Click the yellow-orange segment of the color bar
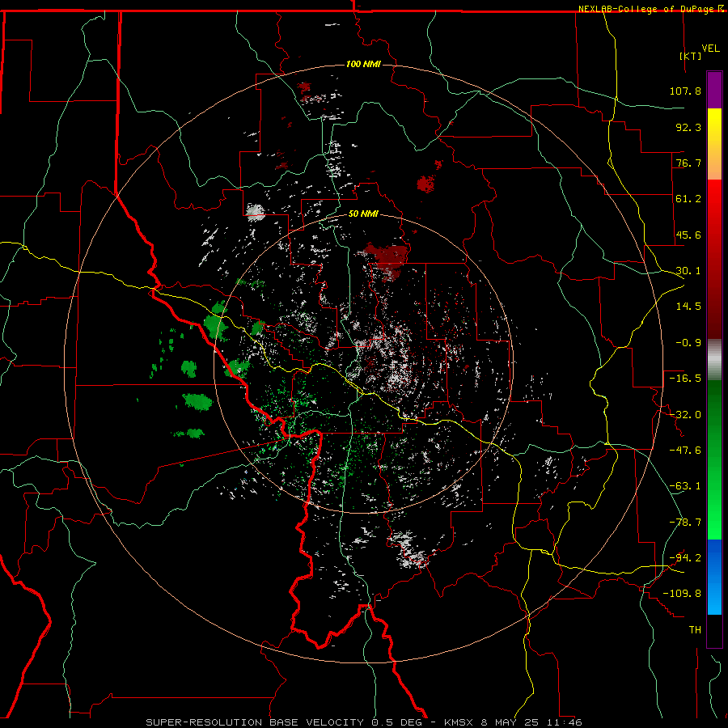 (714, 144)
